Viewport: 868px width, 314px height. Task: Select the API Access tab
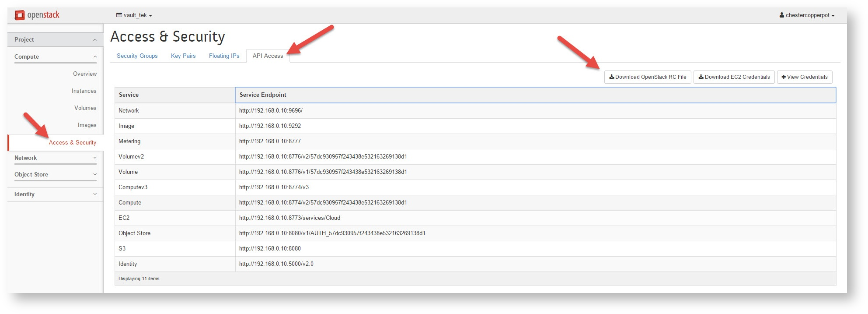point(268,56)
